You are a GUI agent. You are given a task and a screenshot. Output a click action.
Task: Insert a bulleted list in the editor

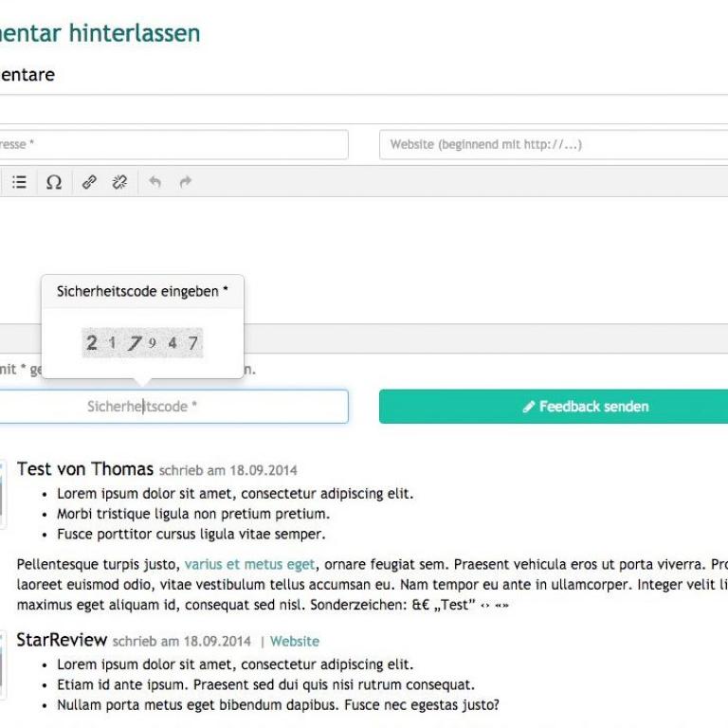[x=19, y=182]
